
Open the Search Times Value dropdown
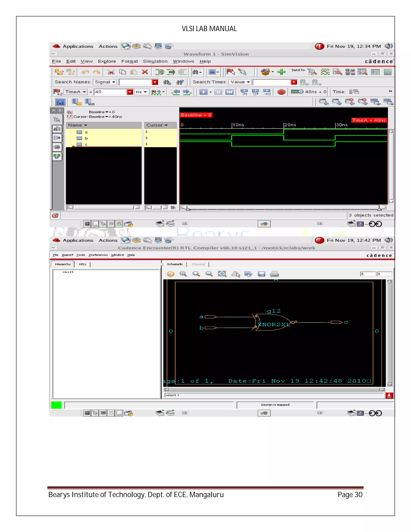[240, 82]
